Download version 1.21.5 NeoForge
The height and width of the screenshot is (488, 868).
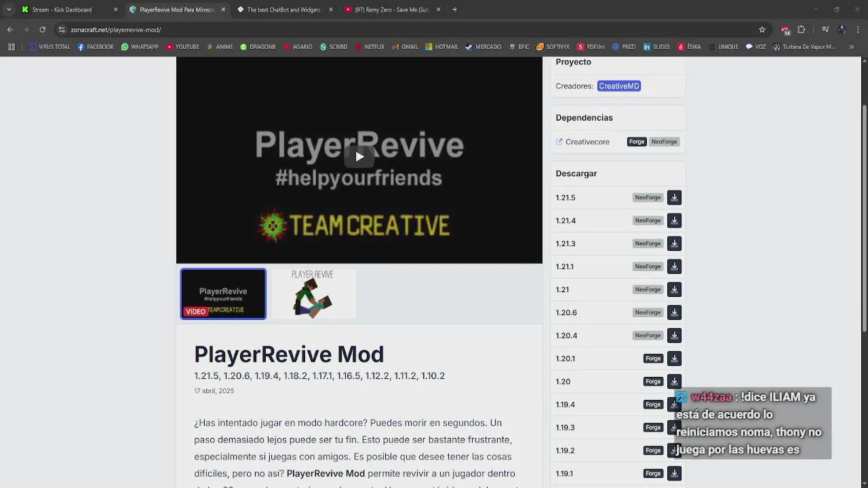tap(674, 197)
